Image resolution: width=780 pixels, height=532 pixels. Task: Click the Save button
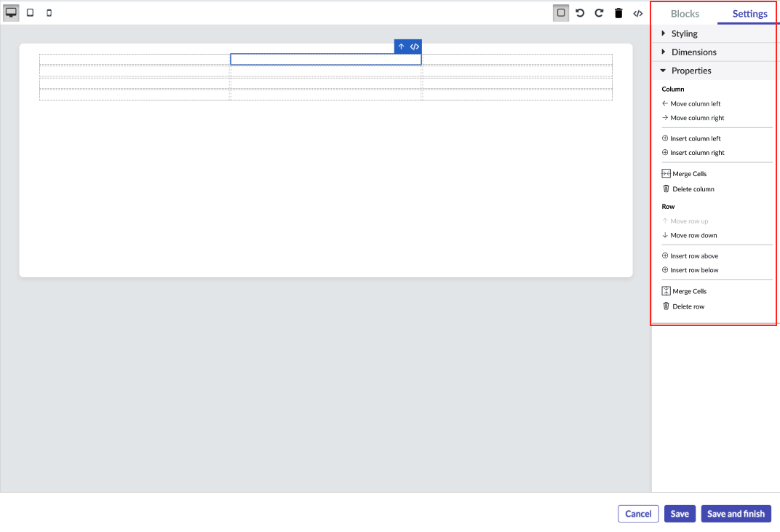click(x=680, y=514)
